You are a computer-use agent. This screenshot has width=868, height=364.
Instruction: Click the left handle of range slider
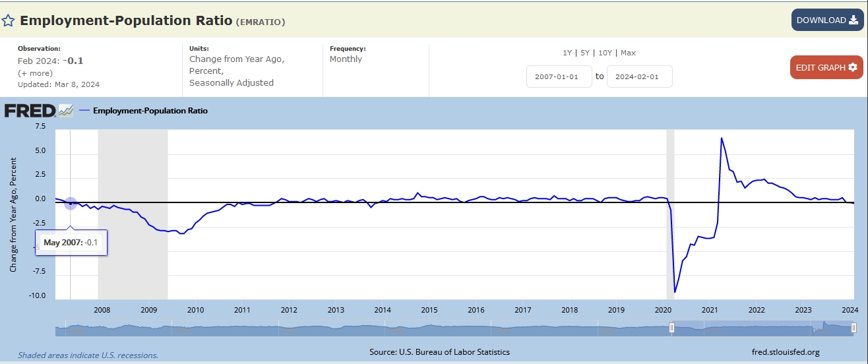click(671, 327)
